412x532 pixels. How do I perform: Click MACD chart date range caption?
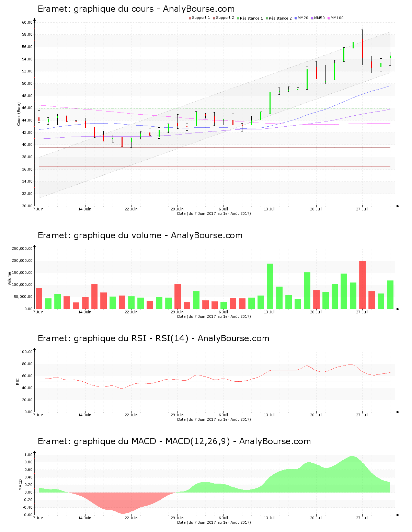214,522
